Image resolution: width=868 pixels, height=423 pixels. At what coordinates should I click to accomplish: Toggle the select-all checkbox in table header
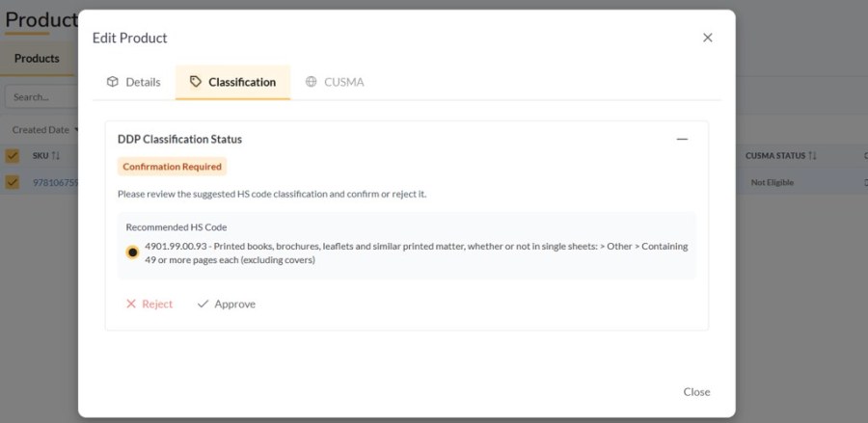coord(12,156)
